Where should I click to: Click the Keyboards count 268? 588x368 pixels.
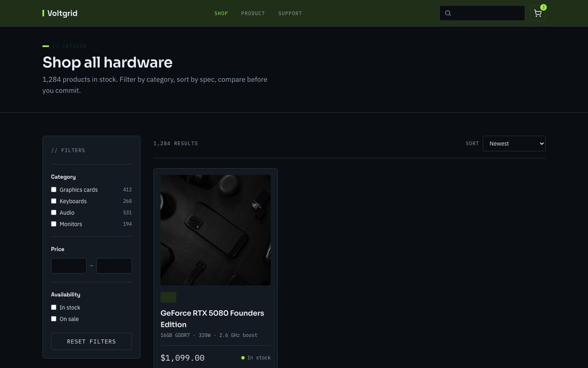(127, 201)
